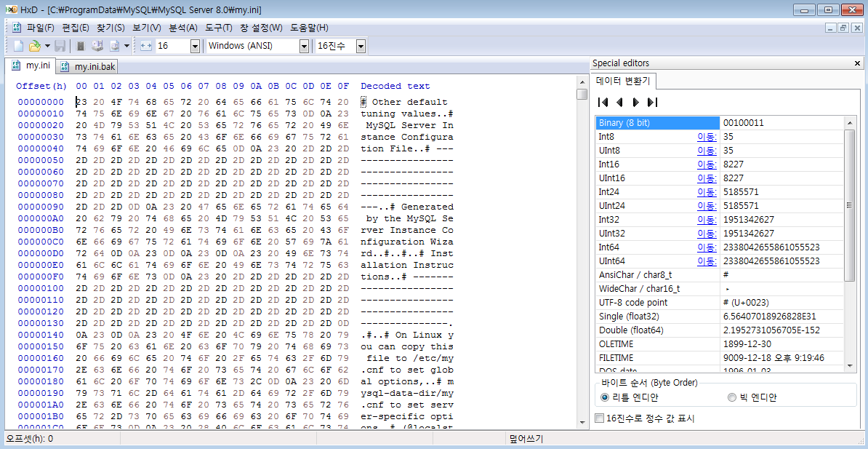Enable showing integer values in hex (16진수로 정수 값 표시)
The width and height of the screenshot is (868, 449).
(599, 418)
